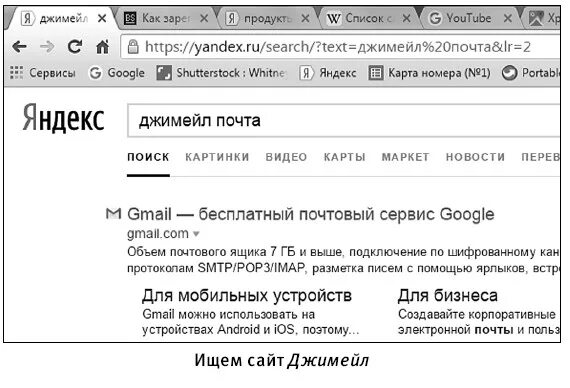Switch to Карты search category
The width and height of the screenshot is (570, 388).
coord(345,157)
